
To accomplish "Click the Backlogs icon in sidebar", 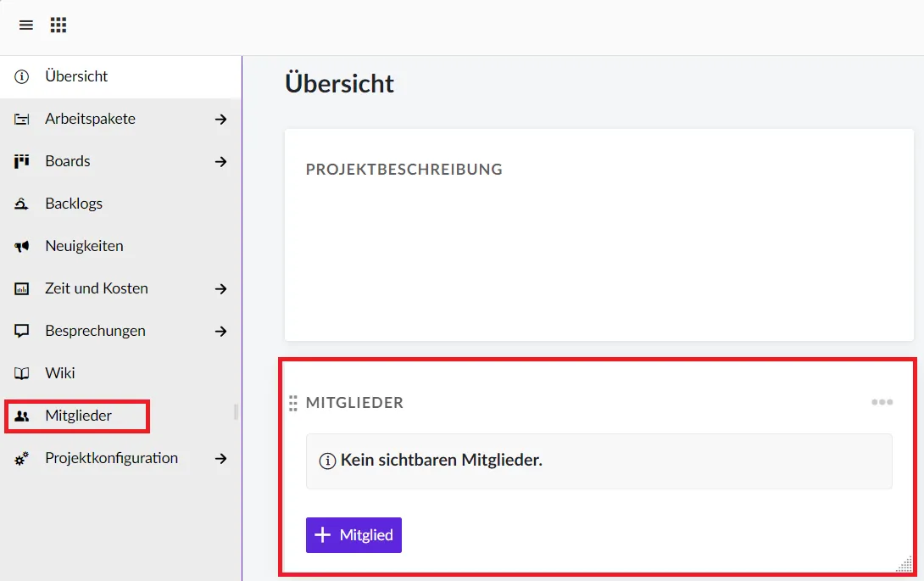I will 22,204.
